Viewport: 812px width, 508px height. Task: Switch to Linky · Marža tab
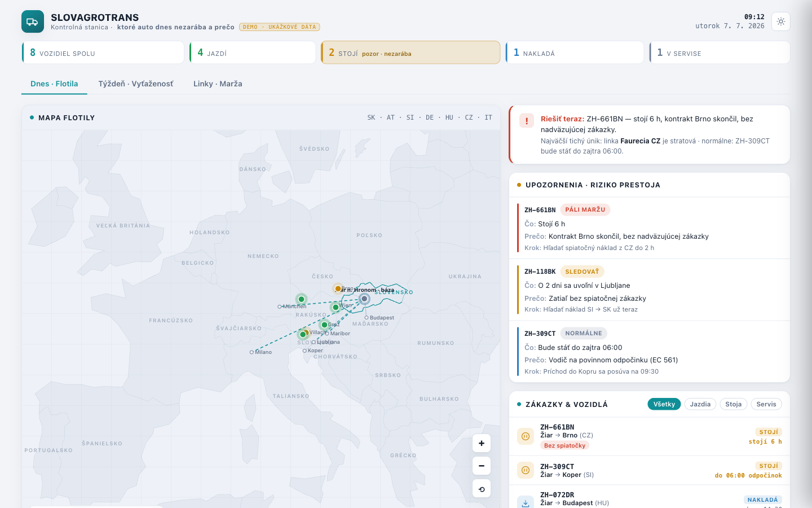218,84
